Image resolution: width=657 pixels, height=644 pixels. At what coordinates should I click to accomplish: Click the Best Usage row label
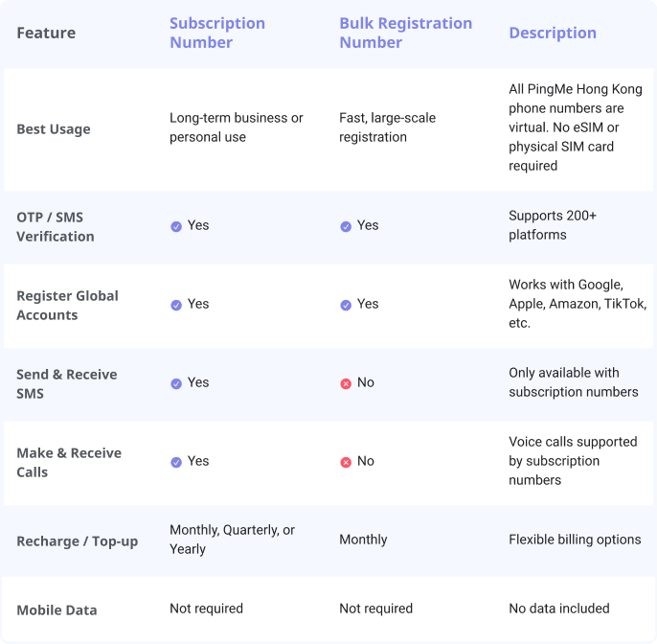click(x=54, y=129)
